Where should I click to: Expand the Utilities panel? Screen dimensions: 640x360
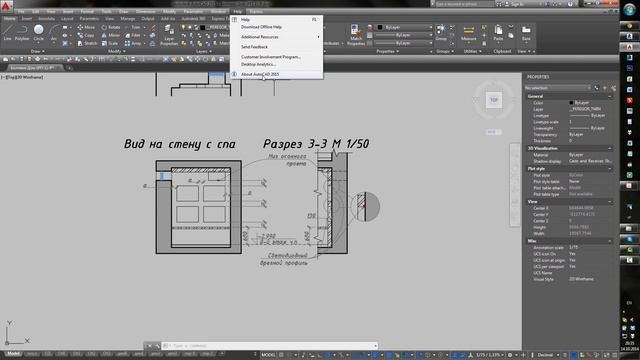(x=472, y=51)
